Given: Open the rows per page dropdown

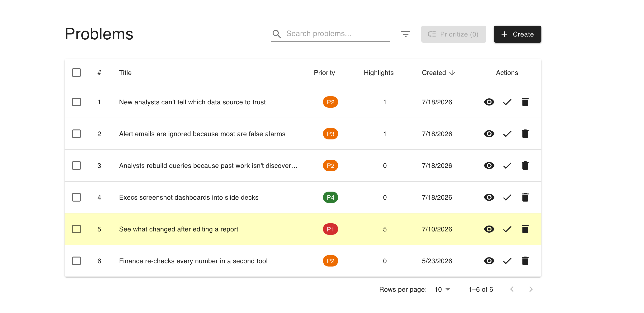Looking at the screenshot, I should pos(442,289).
